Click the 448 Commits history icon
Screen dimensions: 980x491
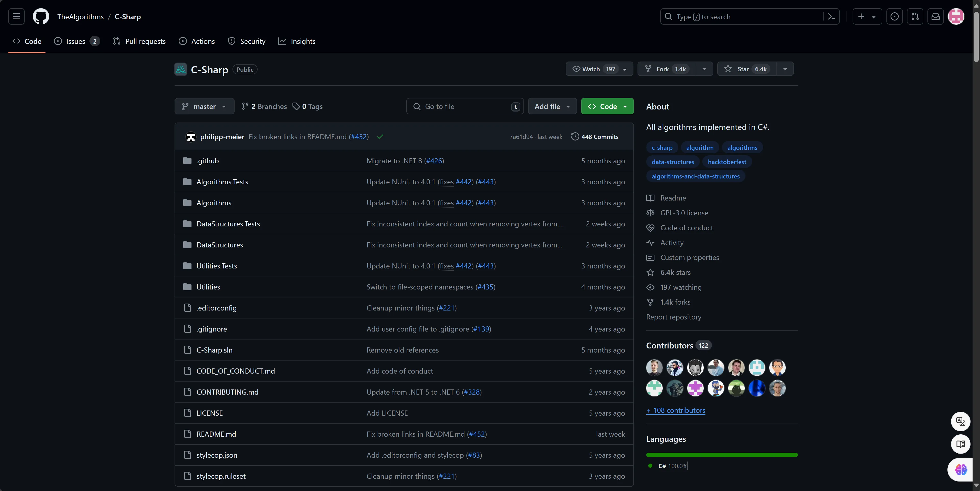(x=575, y=136)
